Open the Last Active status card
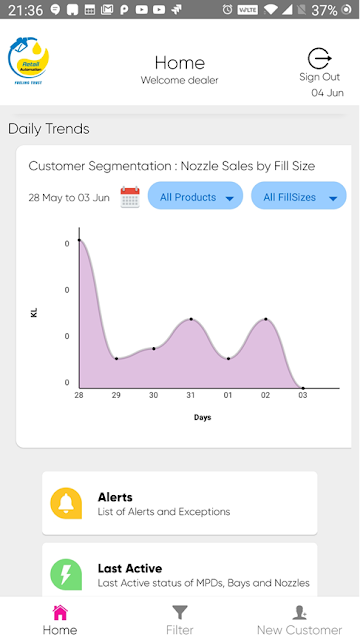Screen dimensions: 360x640 [x=180, y=570]
